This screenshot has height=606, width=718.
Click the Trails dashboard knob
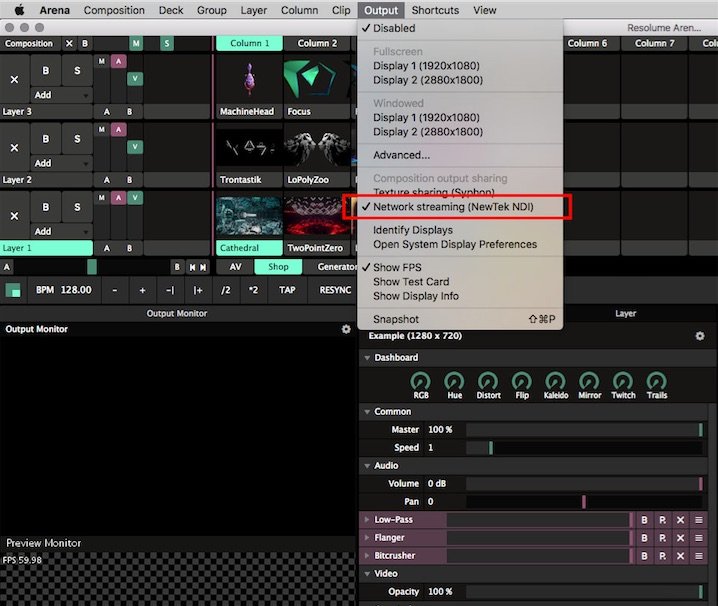coord(657,382)
